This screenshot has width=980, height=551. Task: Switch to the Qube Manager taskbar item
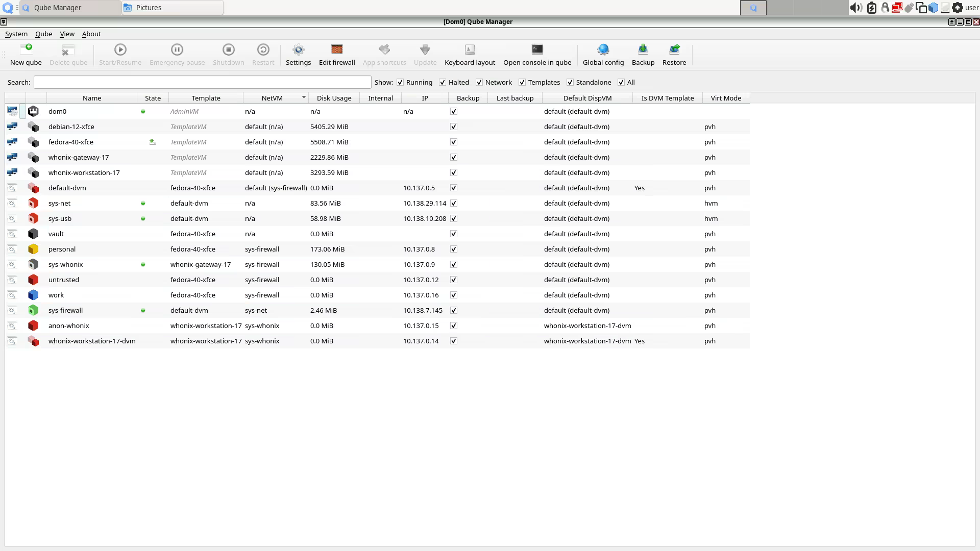point(70,8)
